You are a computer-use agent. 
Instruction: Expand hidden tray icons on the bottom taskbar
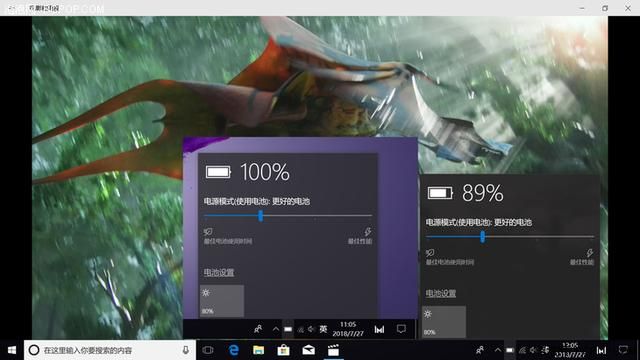(x=498, y=350)
